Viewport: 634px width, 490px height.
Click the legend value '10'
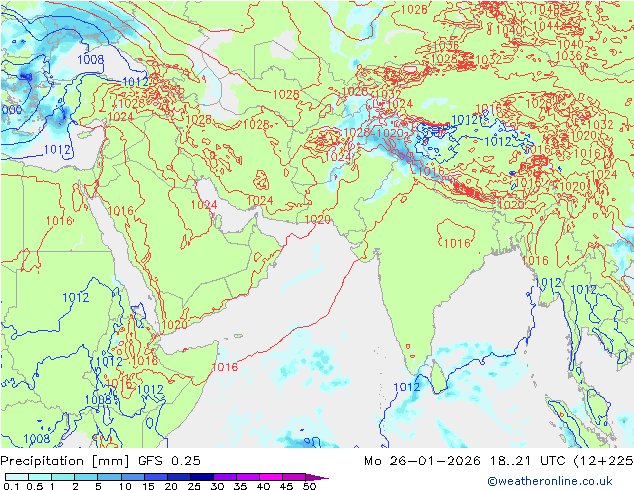tap(125, 486)
